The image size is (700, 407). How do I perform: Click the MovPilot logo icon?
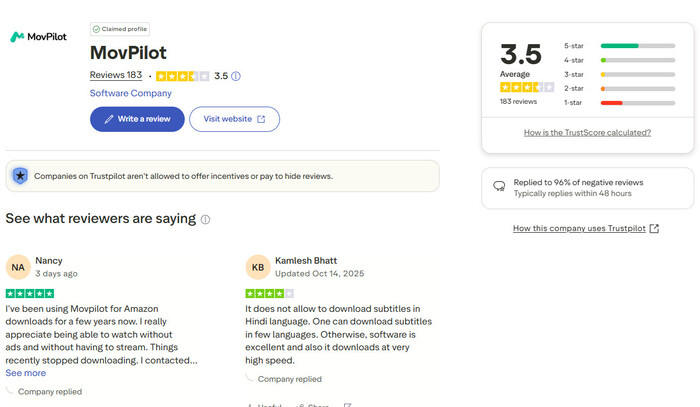click(17, 37)
